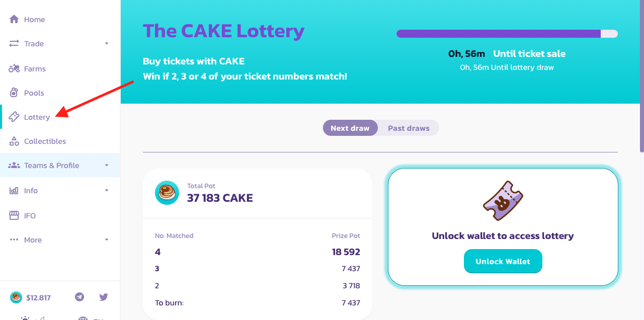Image resolution: width=644 pixels, height=320 pixels.
Task: Open Collectibles shapes icon
Action: pyautogui.click(x=14, y=141)
